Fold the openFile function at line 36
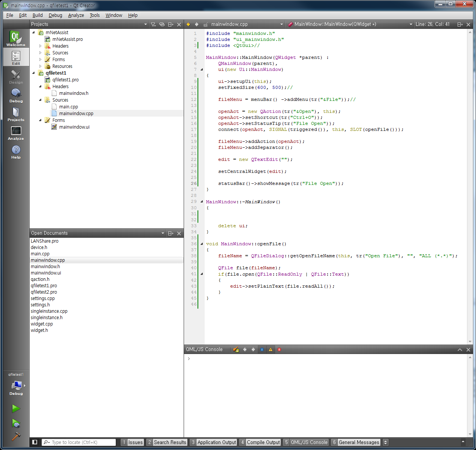This screenshot has width=476, height=450. pyautogui.click(x=202, y=244)
